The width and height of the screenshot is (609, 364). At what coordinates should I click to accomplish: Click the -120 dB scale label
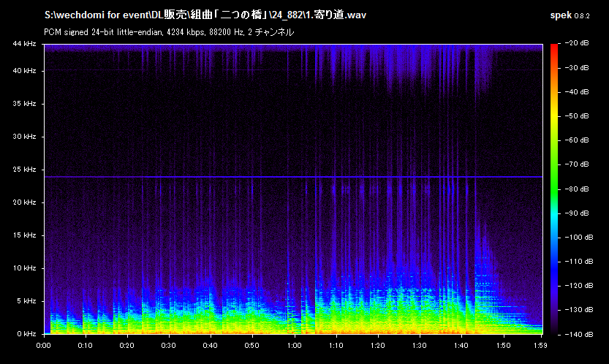[x=579, y=286]
